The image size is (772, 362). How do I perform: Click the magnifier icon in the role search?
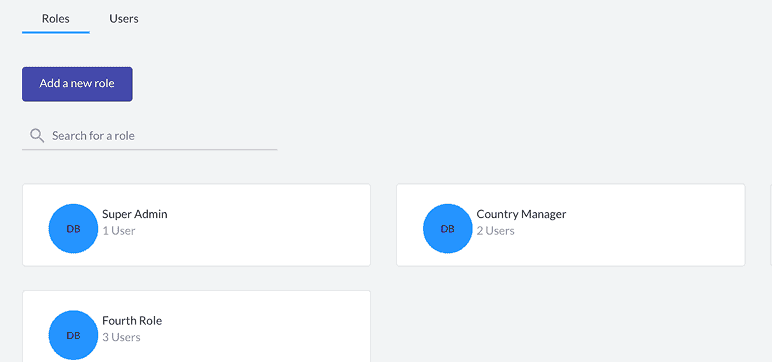coord(37,135)
